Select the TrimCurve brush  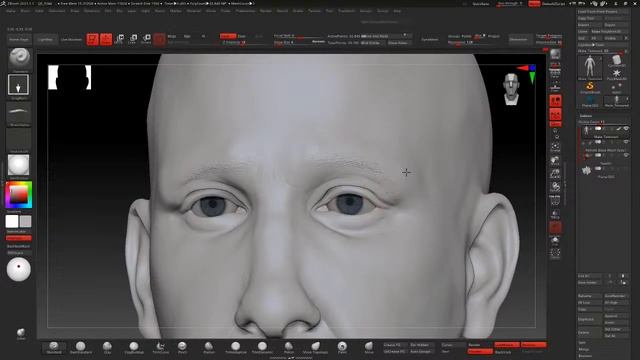160,347
